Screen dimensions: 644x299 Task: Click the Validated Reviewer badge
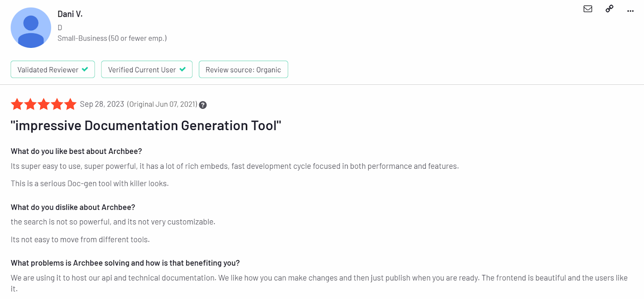click(x=53, y=70)
